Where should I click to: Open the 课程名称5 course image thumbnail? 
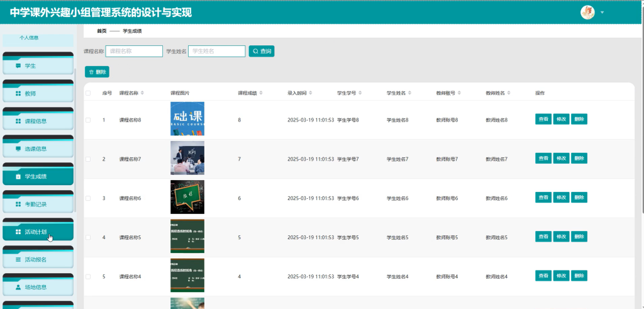[x=187, y=236]
